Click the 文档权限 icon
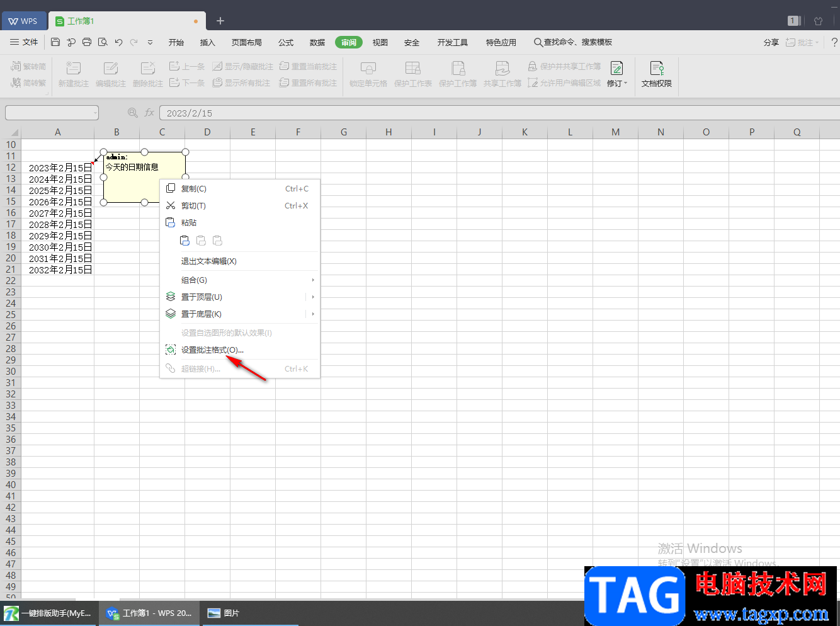This screenshot has height=626, width=840. pos(657,69)
